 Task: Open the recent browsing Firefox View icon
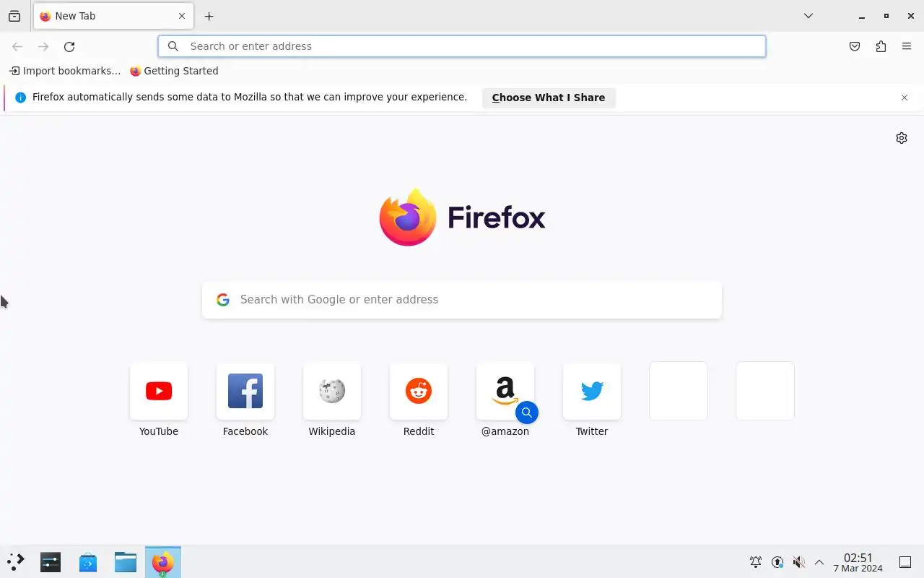[x=14, y=16]
